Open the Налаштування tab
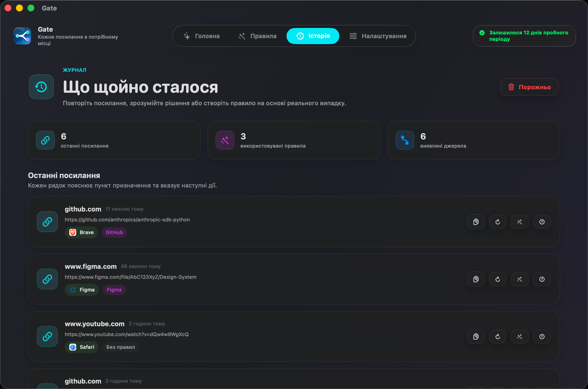 tap(378, 36)
